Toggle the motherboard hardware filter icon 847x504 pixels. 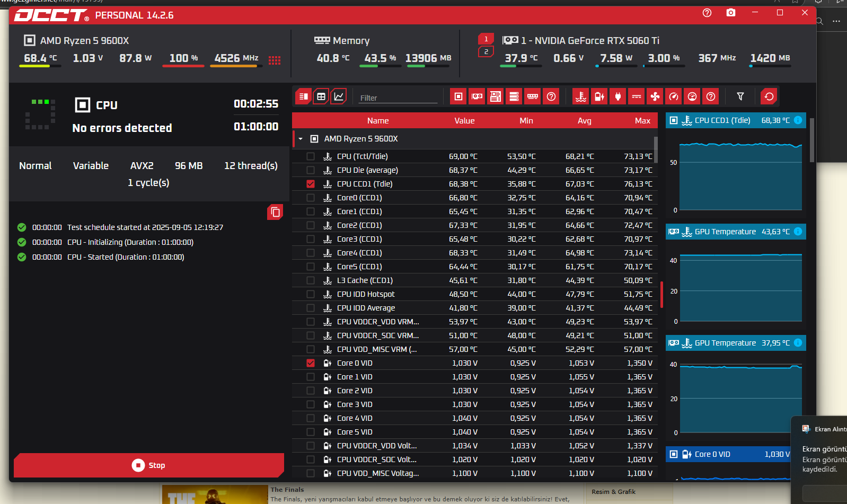(496, 96)
